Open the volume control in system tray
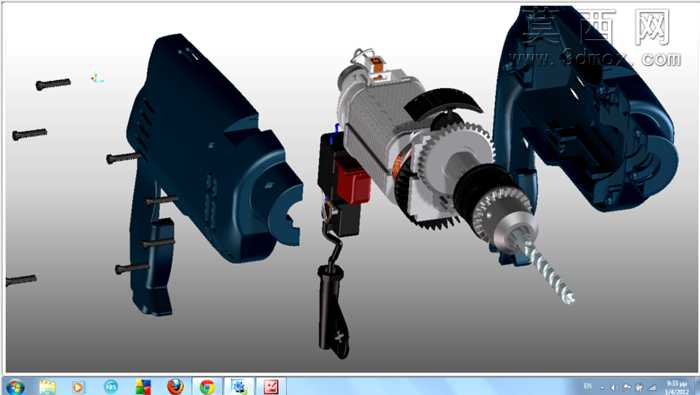Image resolution: width=700 pixels, height=395 pixels. click(613, 388)
